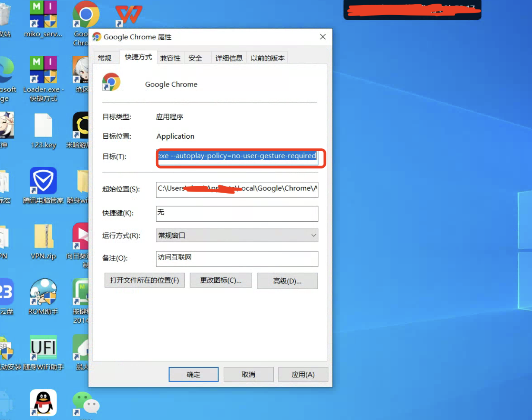The height and width of the screenshot is (420, 532).
Task: Select the WPS Office desktop icon
Action: click(x=129, y=16)
